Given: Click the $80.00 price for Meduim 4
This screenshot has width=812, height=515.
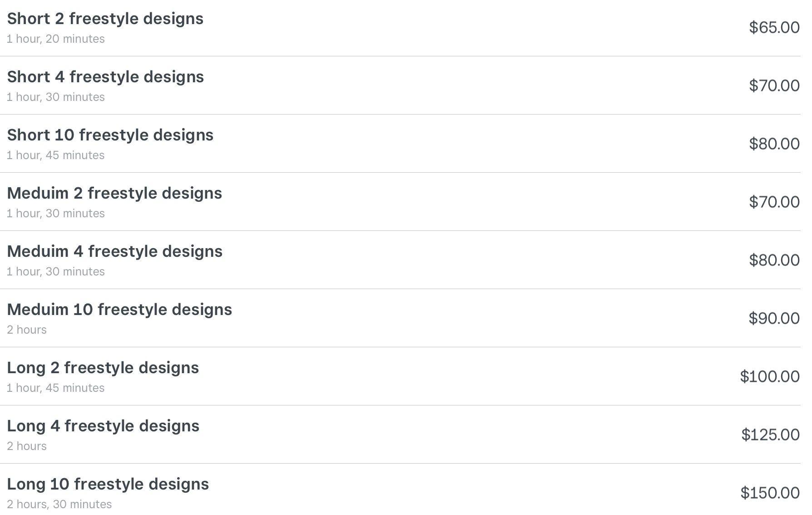Looking at the screenshot, I should tap(774, 260).
